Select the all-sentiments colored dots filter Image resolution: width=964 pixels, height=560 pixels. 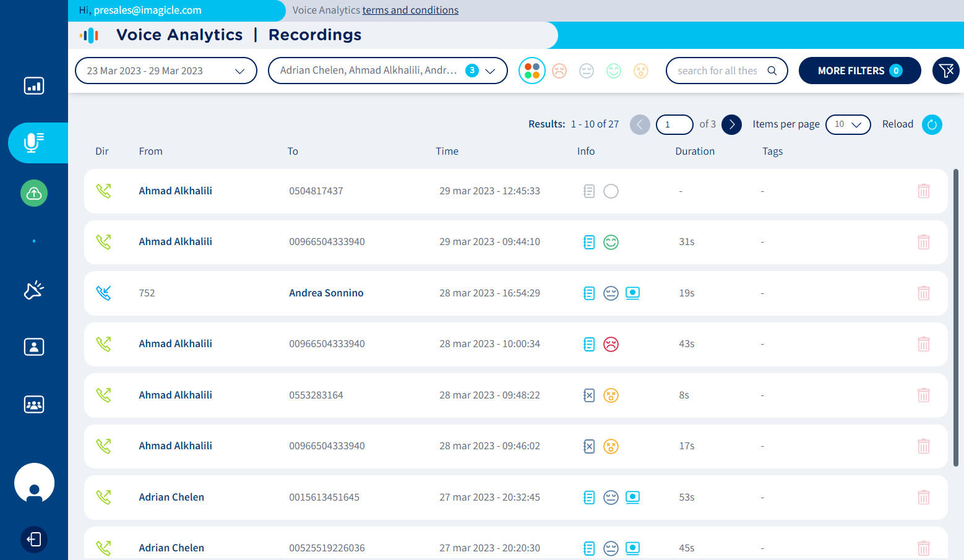[x=531, y=71]
